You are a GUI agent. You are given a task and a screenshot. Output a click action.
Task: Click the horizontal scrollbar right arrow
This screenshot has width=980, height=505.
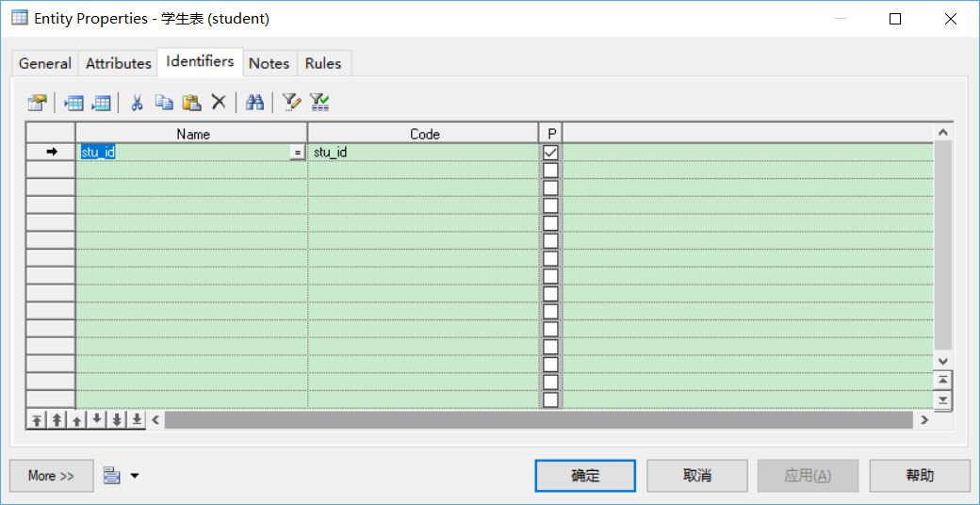tap(925, 420)
